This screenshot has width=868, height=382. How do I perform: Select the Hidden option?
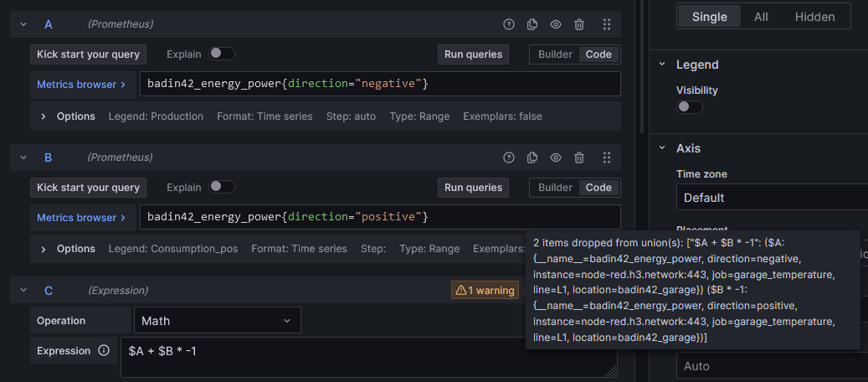[815, 17]
